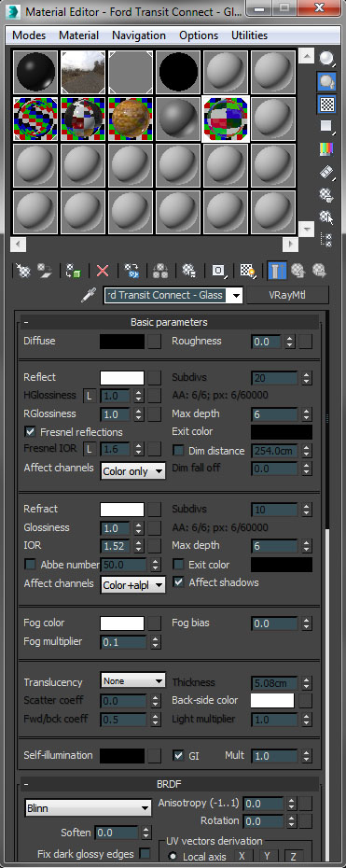Click the white Refract color swatch
The image size is (346, 868).
[122, 510]
